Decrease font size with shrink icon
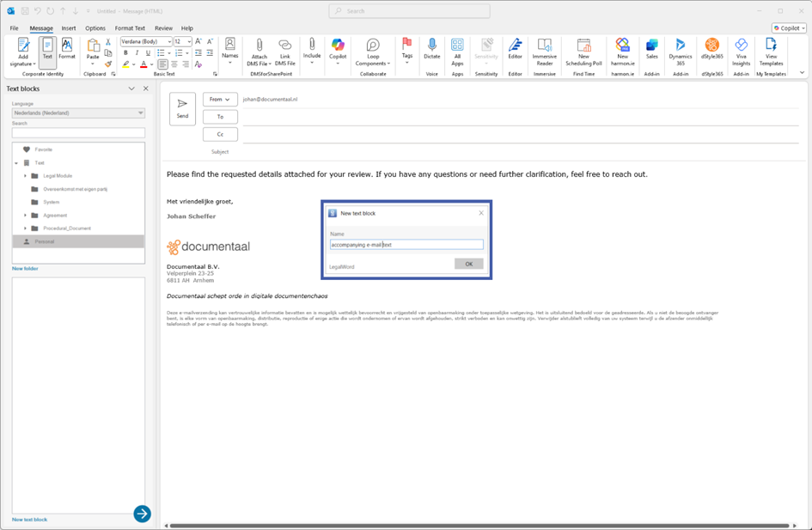The width and height of the screenshot is (812, 530). tap(210, 41)
